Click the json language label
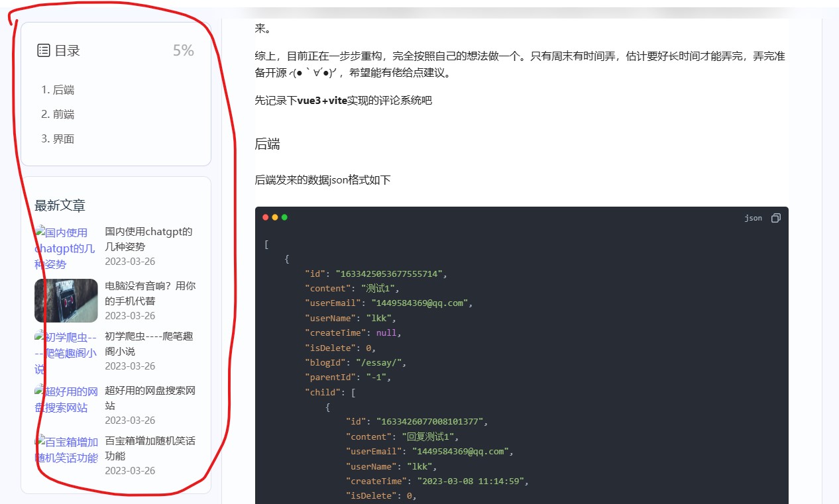839x504 pixels. tap(754, 217)
